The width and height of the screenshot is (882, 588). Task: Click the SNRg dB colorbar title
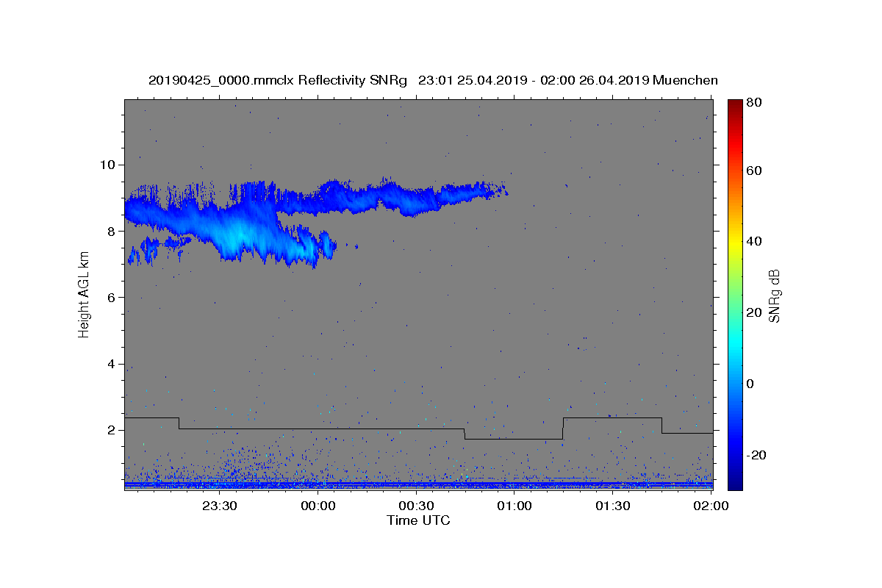(x=774, y=295)
